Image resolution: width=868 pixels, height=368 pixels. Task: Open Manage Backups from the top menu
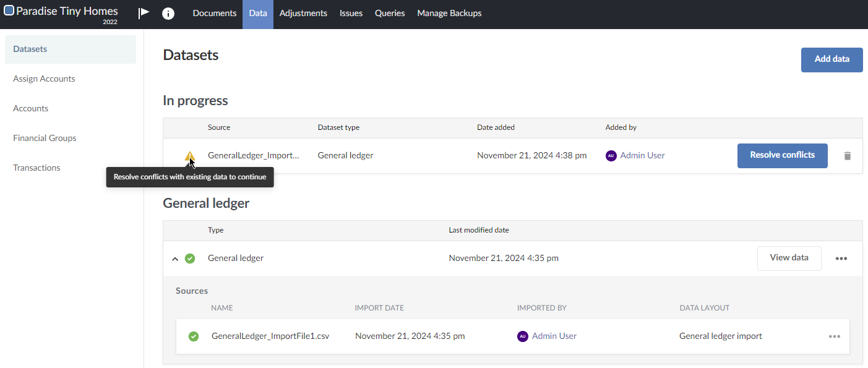(x=449, y=12)
